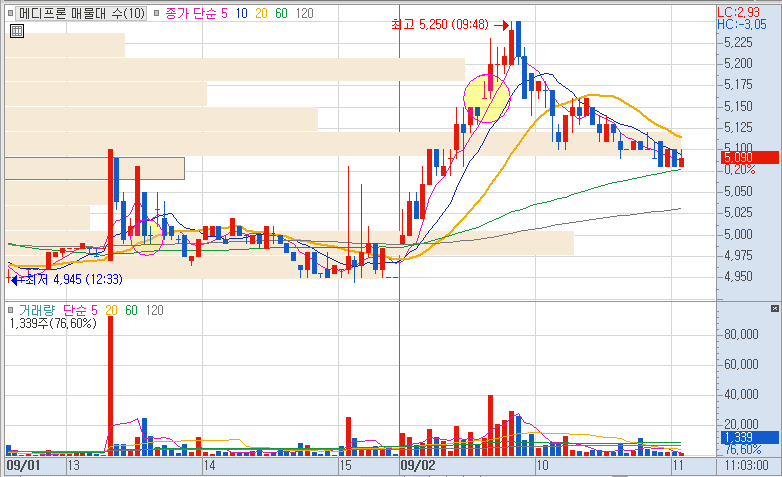Click the 5,000 price axis label
This screenshot has width=782, height=477.
tap(738, 234)
